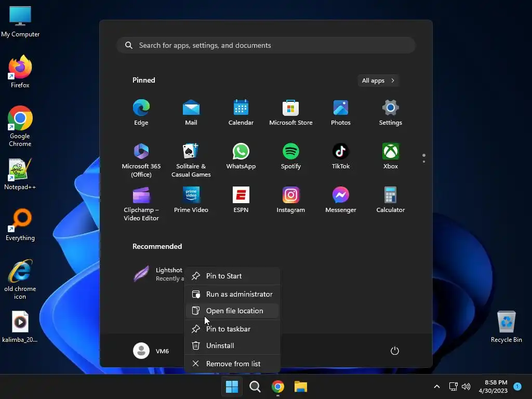532x399 pixels.
Task: Open Clipchamp Video Editor
Action: [141, 204]
